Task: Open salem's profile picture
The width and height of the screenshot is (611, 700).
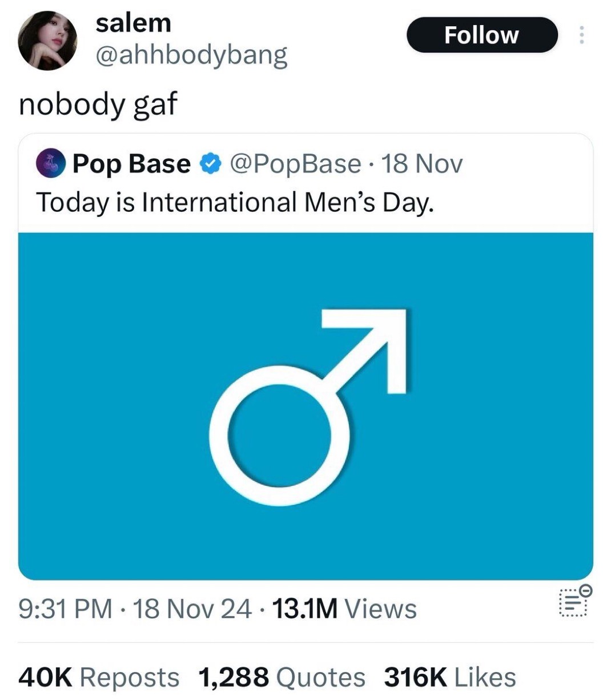Action: (x=47, y=41)
